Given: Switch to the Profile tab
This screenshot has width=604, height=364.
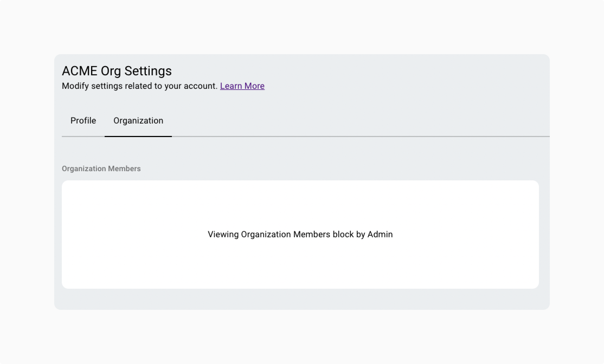Looking at the screenshot, I should [x=83, y=121].
